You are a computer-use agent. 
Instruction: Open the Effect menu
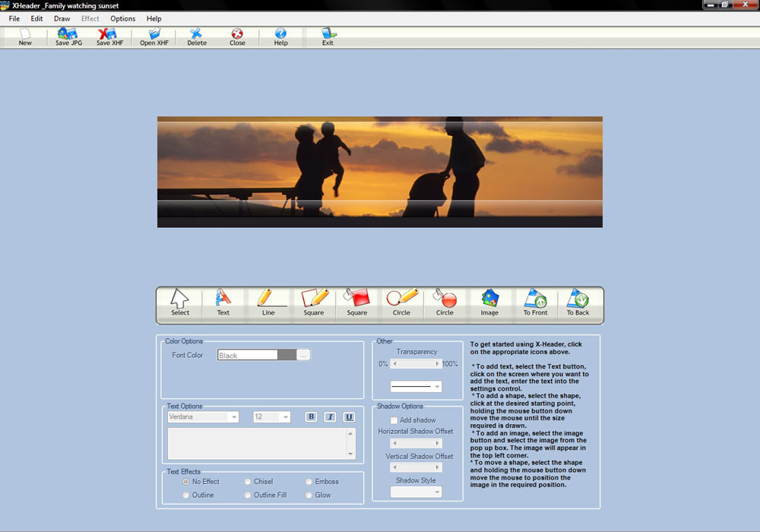point(90,18)
